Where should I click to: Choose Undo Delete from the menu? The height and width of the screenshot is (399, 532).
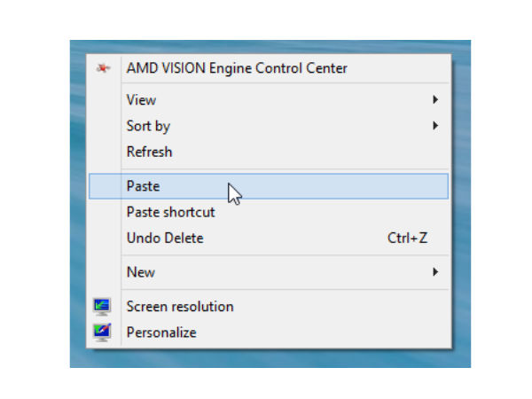click(x=165, y=238)
